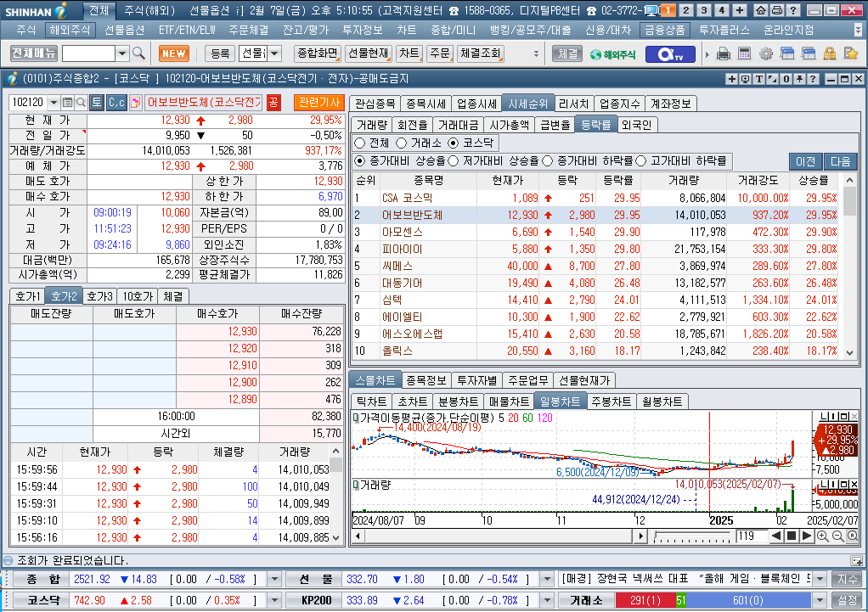Open the 종합 index ticker dropdown
The height and width of the screenshot is (612, 868).
tap(274, 580)
